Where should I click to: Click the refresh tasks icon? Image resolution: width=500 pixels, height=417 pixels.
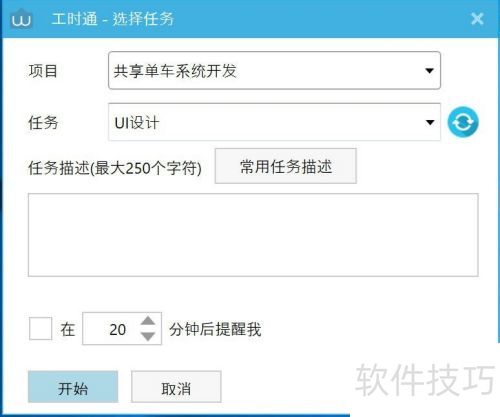[x=463, y=122]
